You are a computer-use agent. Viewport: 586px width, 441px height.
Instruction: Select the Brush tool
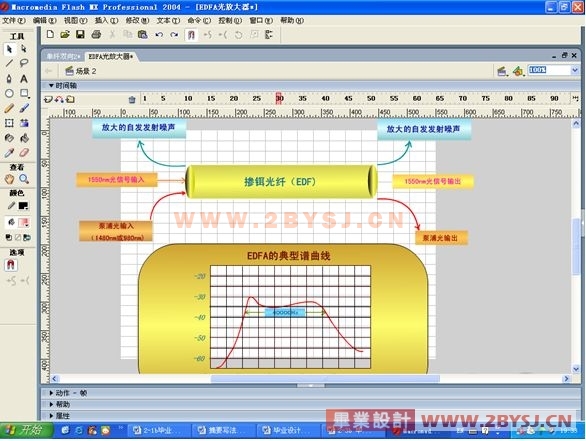[24, 108]
